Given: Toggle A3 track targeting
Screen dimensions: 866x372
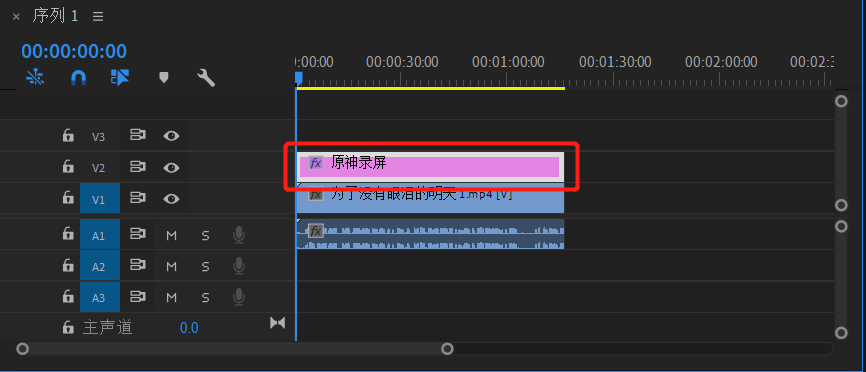Looking at the screenshot, I should pyautogui.click(x=100, y=298).
